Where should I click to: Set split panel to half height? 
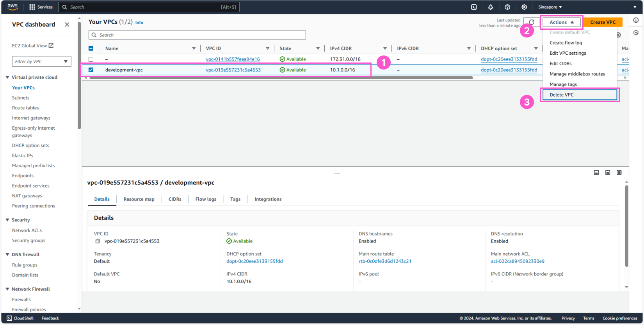608,173
